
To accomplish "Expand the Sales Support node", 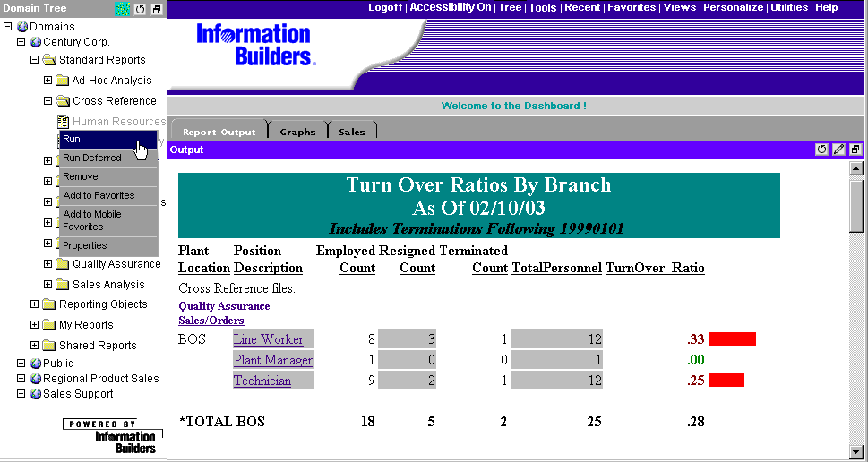I will coord(21,394).
